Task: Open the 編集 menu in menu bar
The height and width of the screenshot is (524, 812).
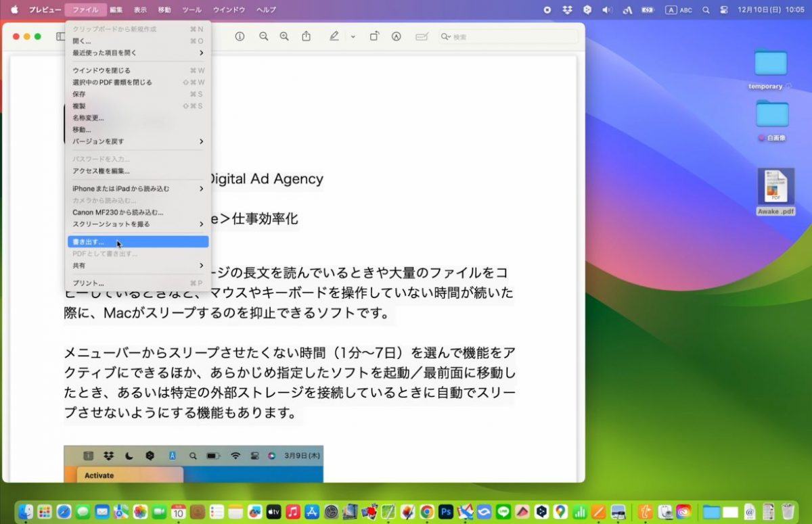Action: pos(116,10)
